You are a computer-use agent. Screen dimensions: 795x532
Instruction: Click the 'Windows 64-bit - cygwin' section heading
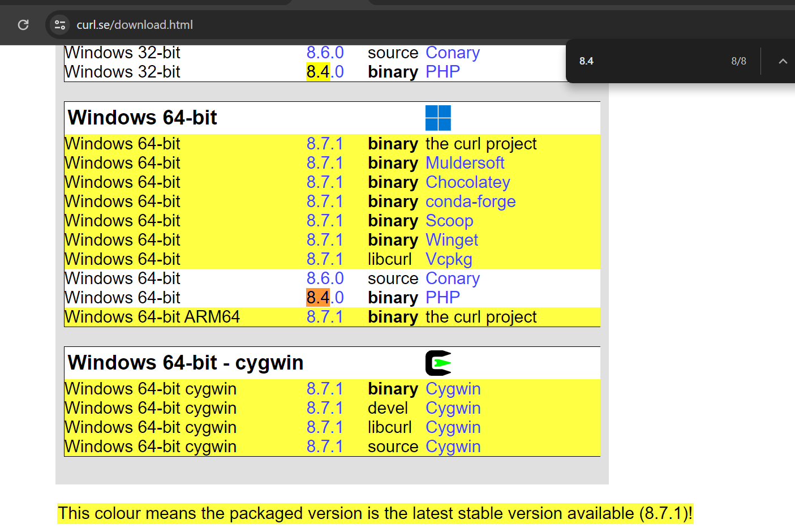186,363
